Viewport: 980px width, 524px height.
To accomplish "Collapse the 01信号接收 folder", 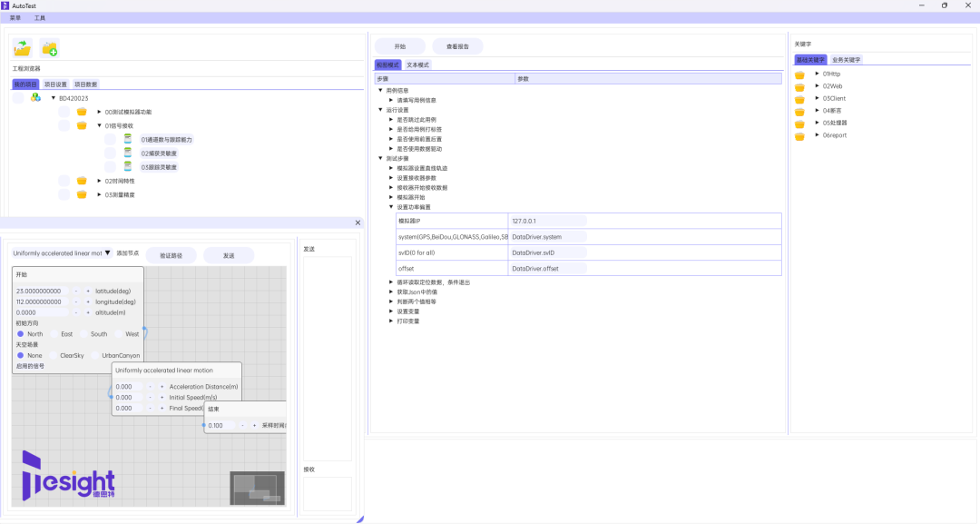I will click(x=100, y=125).
